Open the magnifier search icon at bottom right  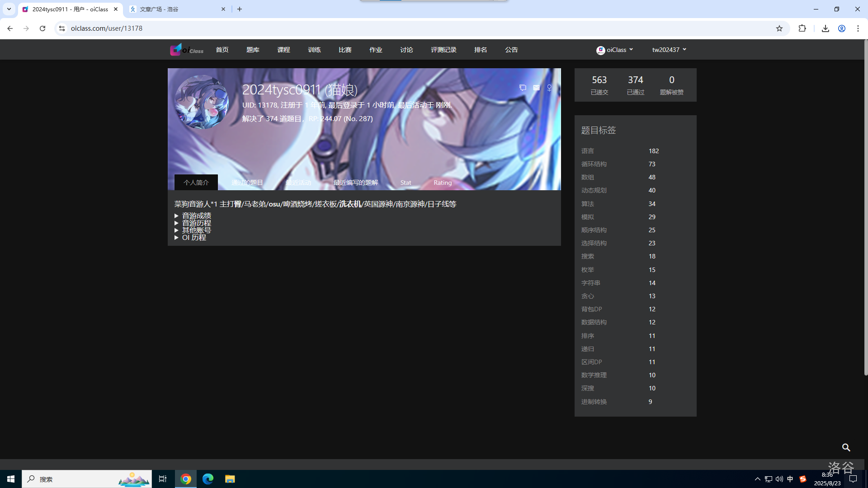pyautogui.click(x=846, y=447)
